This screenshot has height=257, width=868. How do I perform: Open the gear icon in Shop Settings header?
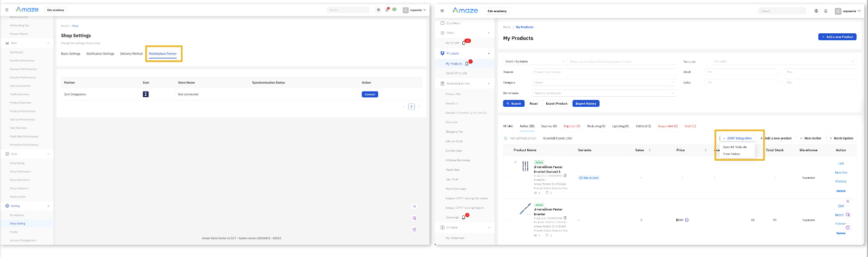[378, 10]
